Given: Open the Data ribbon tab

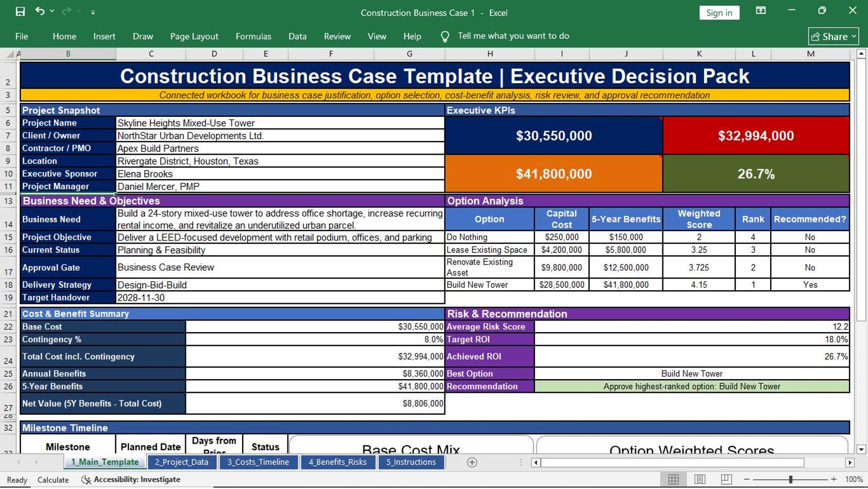Looking at the screenshot, I should (297, 37).
